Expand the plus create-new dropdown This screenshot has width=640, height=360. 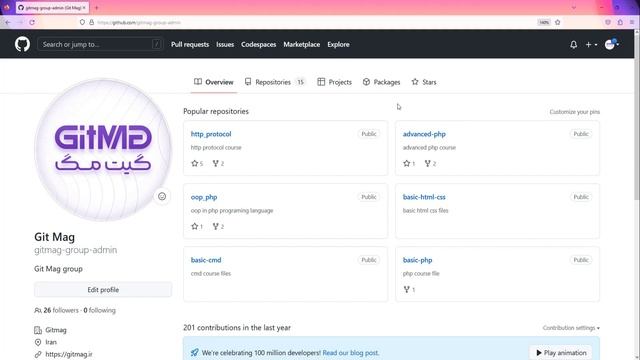coord(591,44)
